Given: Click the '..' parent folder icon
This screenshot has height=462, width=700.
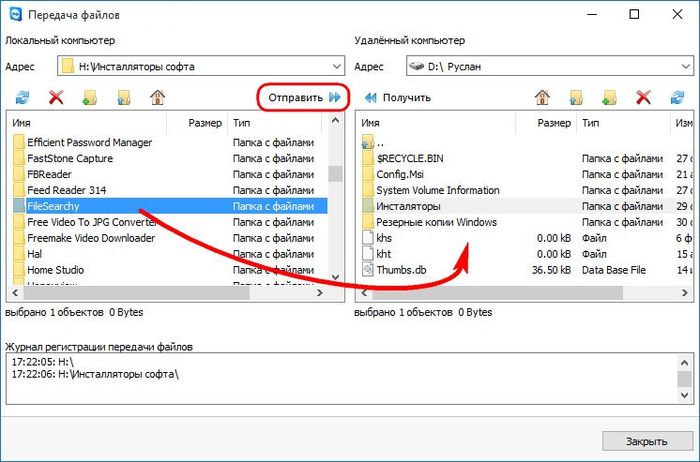Looking at the screenshot, I should click(x=368, y=142).
